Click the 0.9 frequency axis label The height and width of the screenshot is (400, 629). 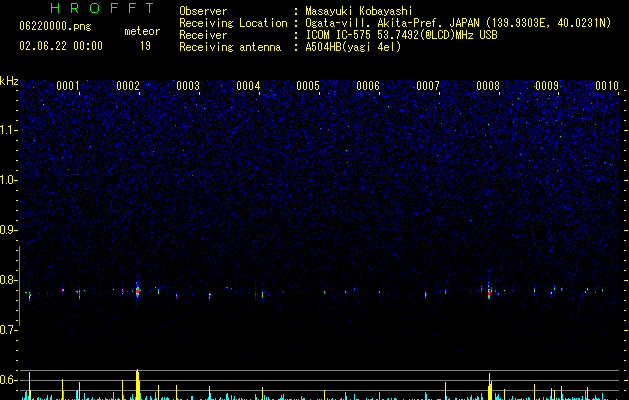pos(9,230)
